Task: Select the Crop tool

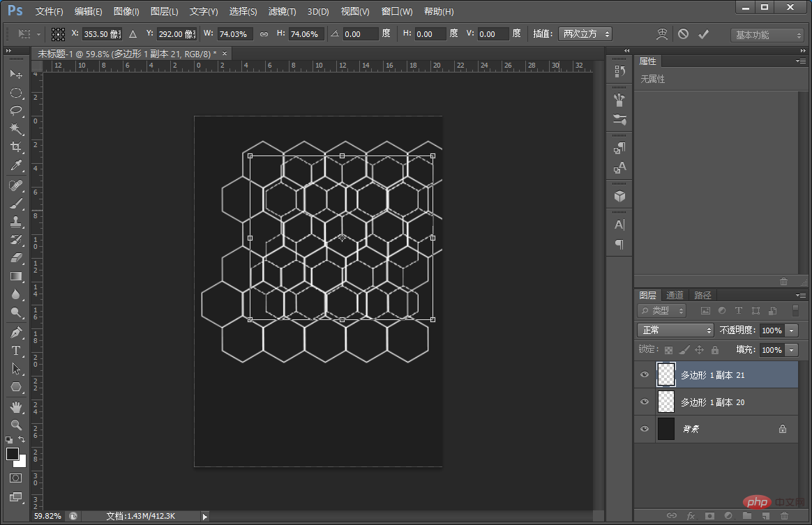Action: (x=16, y=147)
